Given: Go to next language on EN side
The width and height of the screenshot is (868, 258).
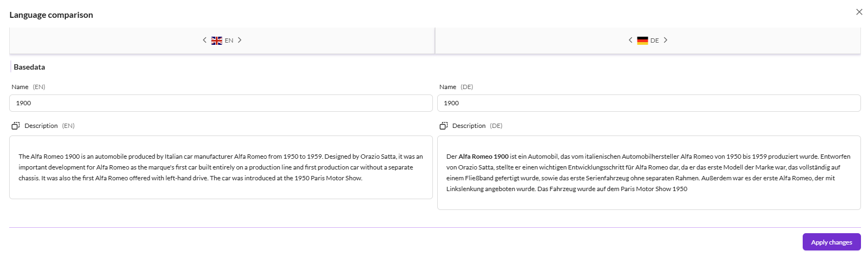Looking at the screenshot, I should click(240, 40).
